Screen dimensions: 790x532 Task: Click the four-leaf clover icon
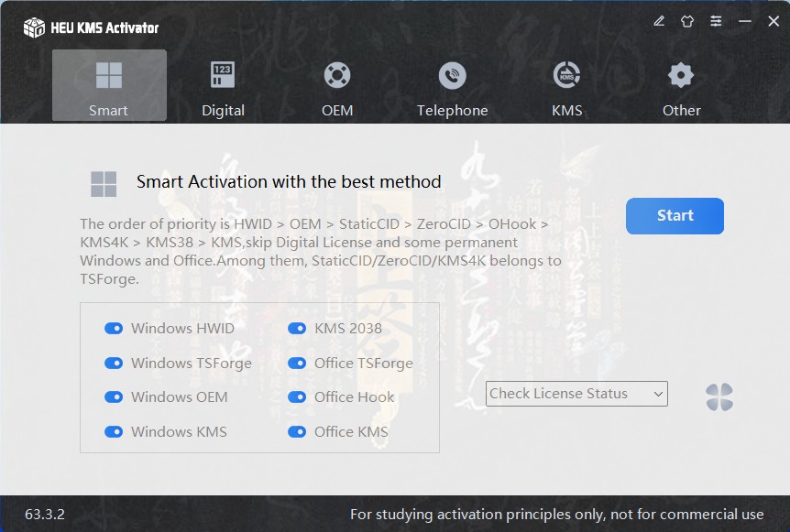(719, 396)
